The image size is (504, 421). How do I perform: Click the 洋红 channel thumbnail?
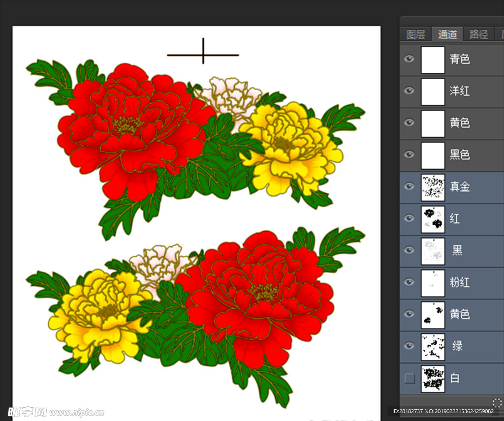click(433, 91)
